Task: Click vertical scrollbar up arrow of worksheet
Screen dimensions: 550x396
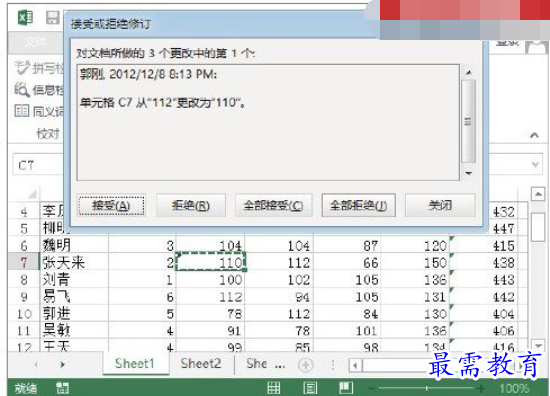Action: click(538, 194)
